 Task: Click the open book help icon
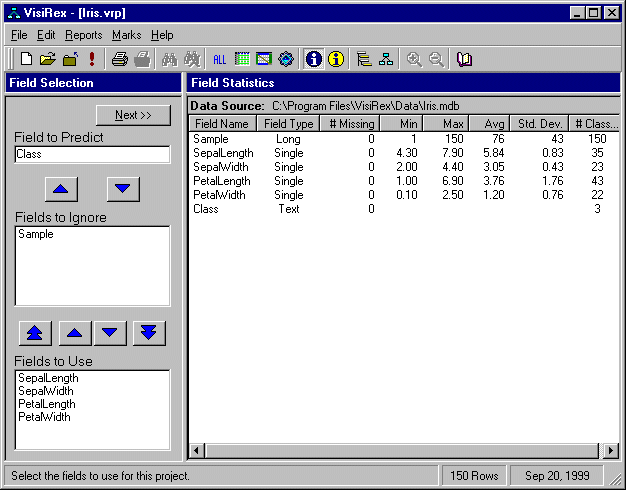(464, 59)
